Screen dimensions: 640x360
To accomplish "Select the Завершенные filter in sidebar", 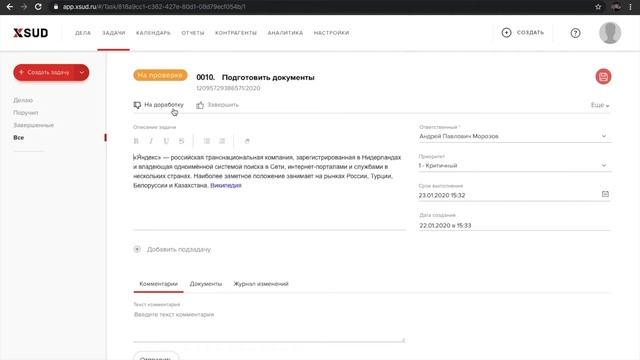I will [33, 125].
